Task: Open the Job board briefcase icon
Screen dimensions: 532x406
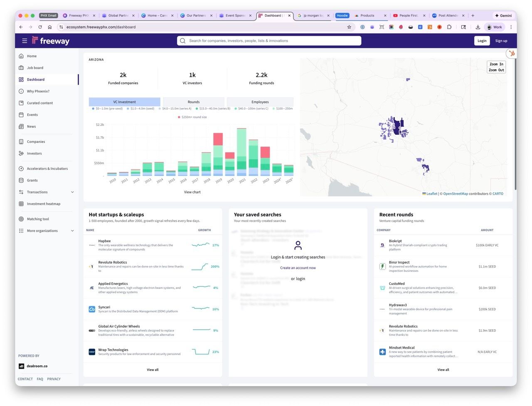Action: [x=21, y=68]
